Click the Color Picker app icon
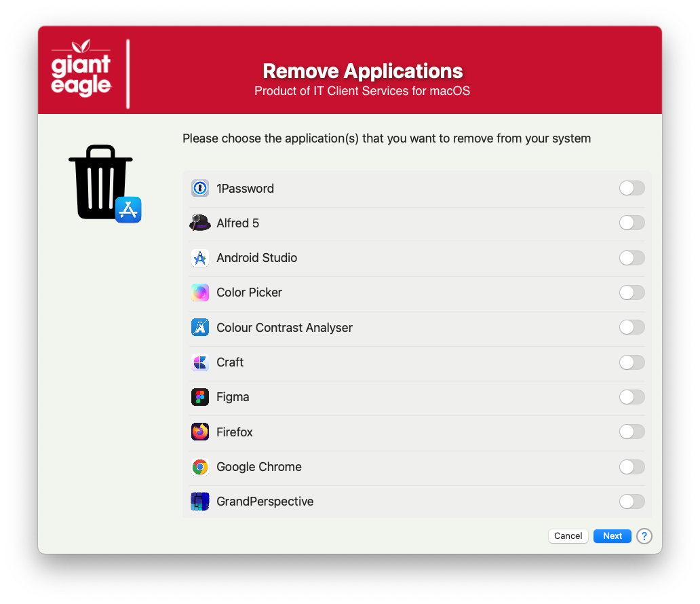700x604 pixels. tap(200, 292)
